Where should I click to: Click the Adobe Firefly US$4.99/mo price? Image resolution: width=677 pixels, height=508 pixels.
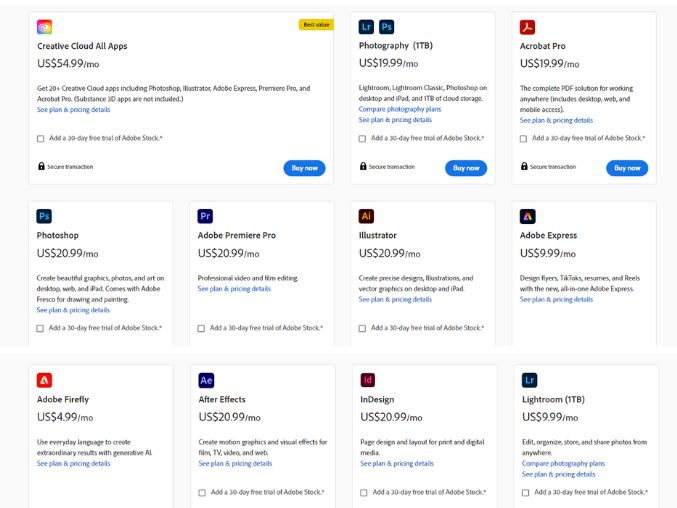tap(65, 417)
